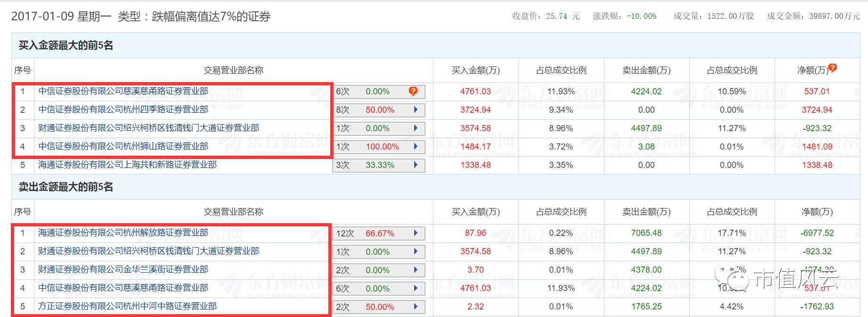The height and width of the screenshot is (317, 868).
Task: Click the 卖出金额最大的前5名 section header
Action: point(66,187)
